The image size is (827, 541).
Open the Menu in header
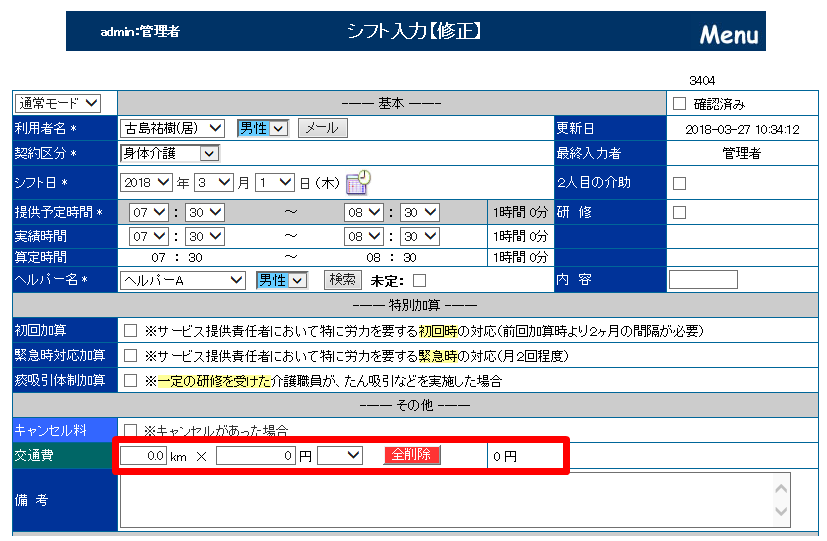click(x=728, y=35)
